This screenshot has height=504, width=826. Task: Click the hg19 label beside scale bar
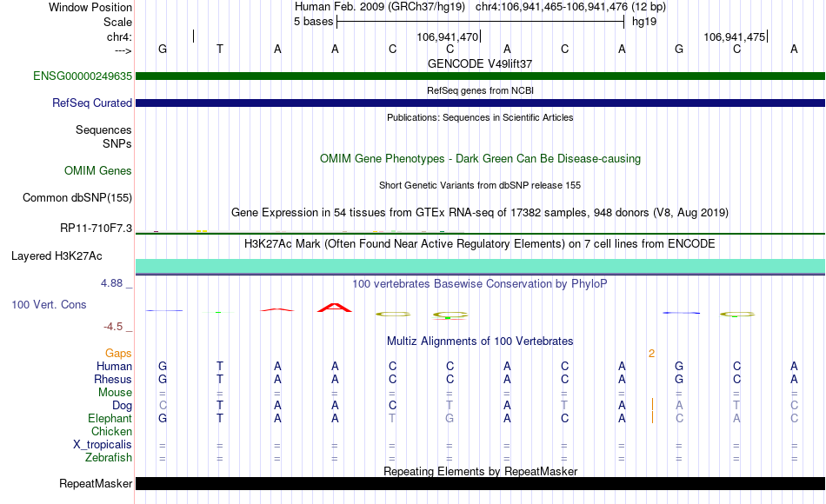coord(644,22)
